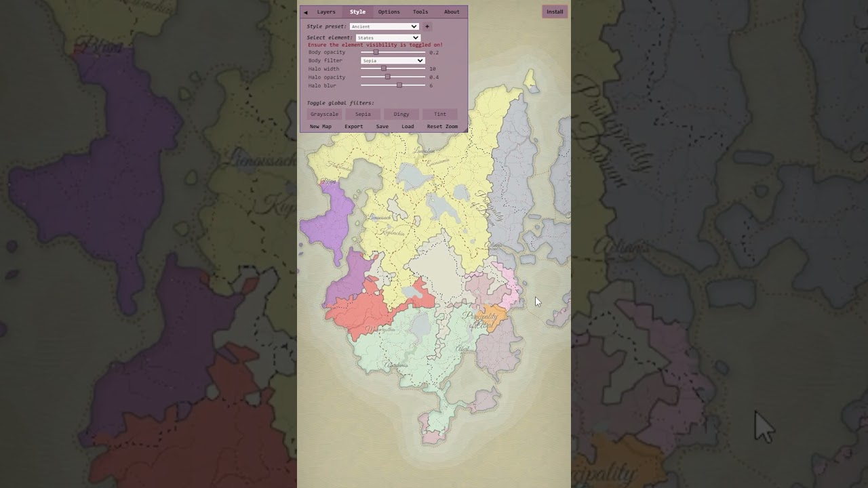Expand the Select element dropdown

(x=388, y=38)
